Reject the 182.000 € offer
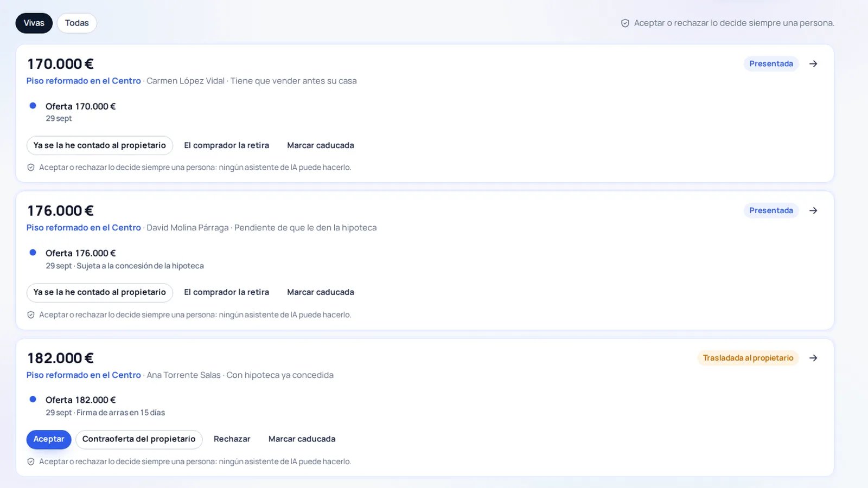This screenshot has height=488, width=868. (x=232, y=439)
